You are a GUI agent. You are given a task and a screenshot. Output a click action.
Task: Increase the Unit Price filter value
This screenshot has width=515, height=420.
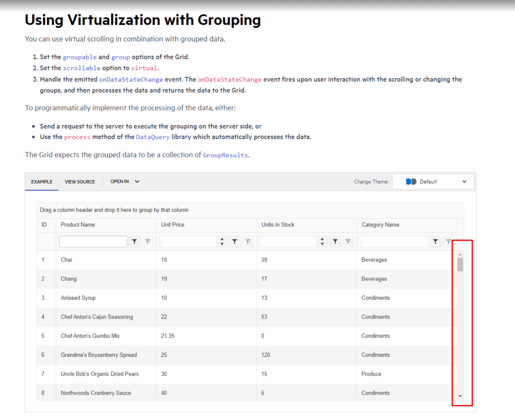pyautogui.click(x=222, y=239)
